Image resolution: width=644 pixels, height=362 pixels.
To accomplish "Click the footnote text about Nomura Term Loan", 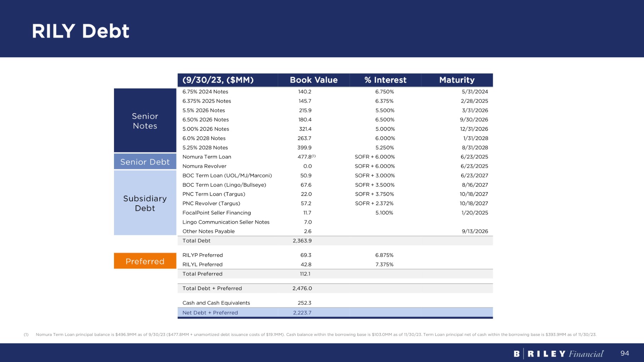I will [316, 334].
